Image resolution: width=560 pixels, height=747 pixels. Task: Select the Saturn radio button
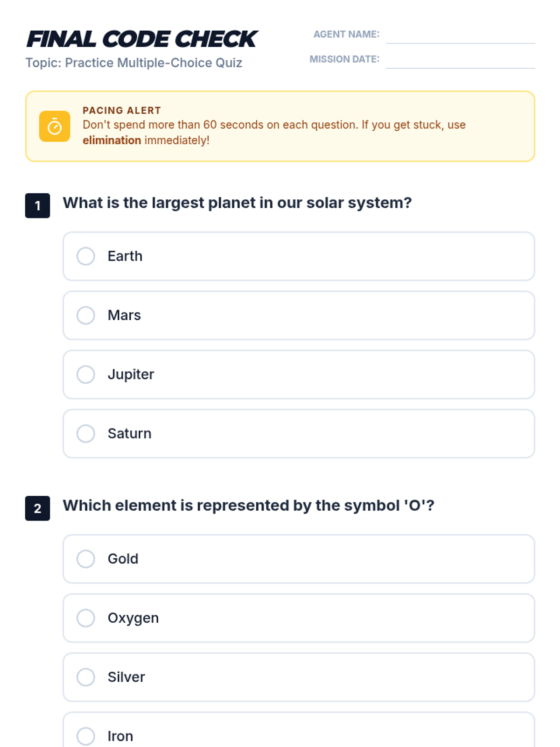click(x=86, y=433)
